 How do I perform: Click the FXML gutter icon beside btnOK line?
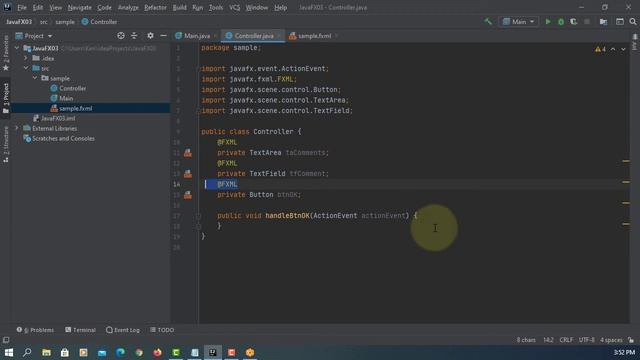pyautogui.click(x=188, y=195)
